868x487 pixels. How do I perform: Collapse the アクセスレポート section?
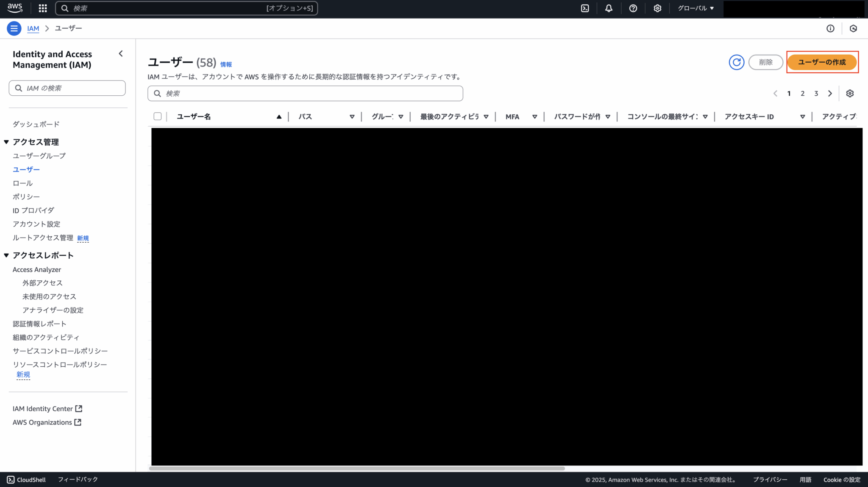pyautogui.click(x=6, y=255)
